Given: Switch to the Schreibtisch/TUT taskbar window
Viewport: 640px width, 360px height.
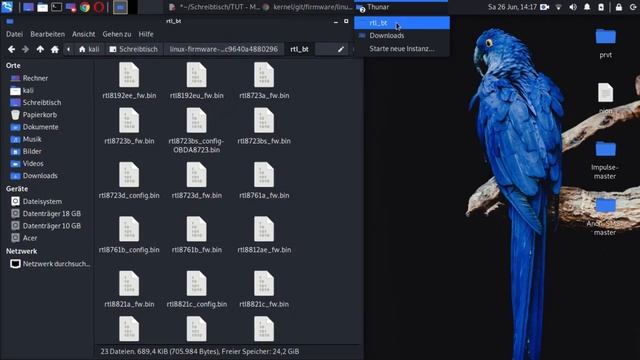Looking at the screenshot, I should click(214, 7).
